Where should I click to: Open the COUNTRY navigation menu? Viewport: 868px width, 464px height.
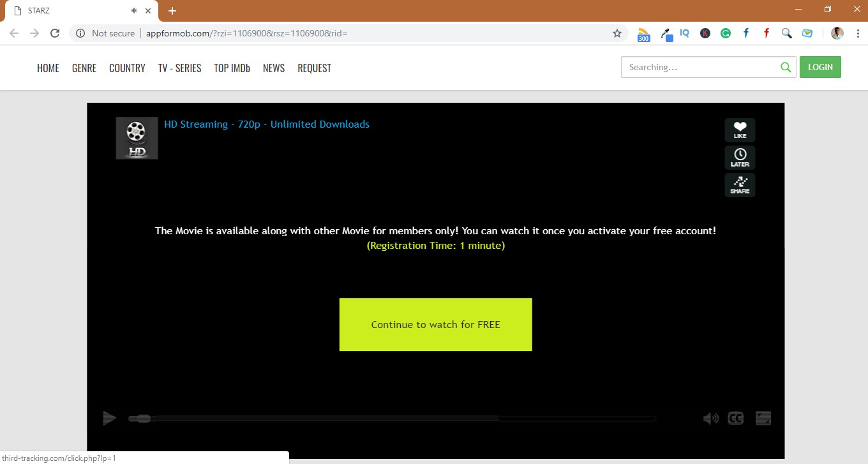point(127,68)
